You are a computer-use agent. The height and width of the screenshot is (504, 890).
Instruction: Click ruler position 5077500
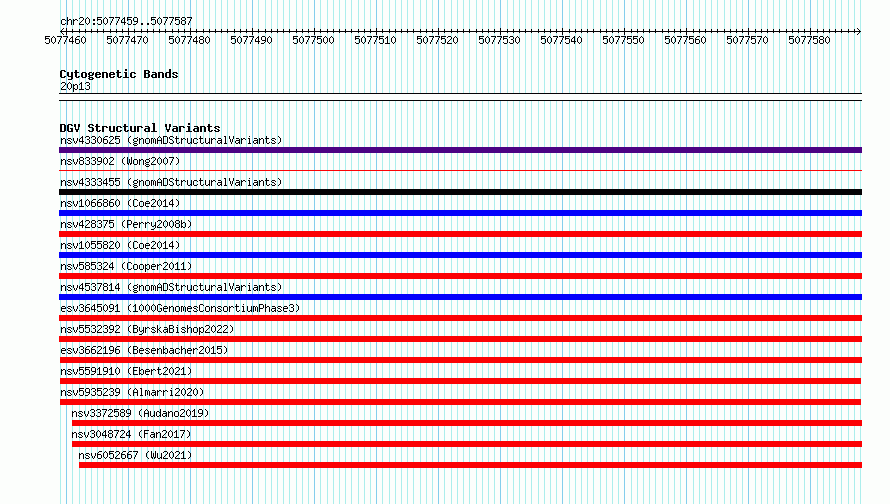point(313,40)
